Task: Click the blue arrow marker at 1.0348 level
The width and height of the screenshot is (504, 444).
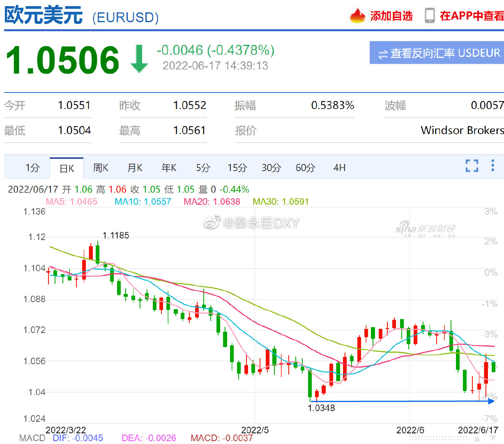Action: click(x=491, y=401)
